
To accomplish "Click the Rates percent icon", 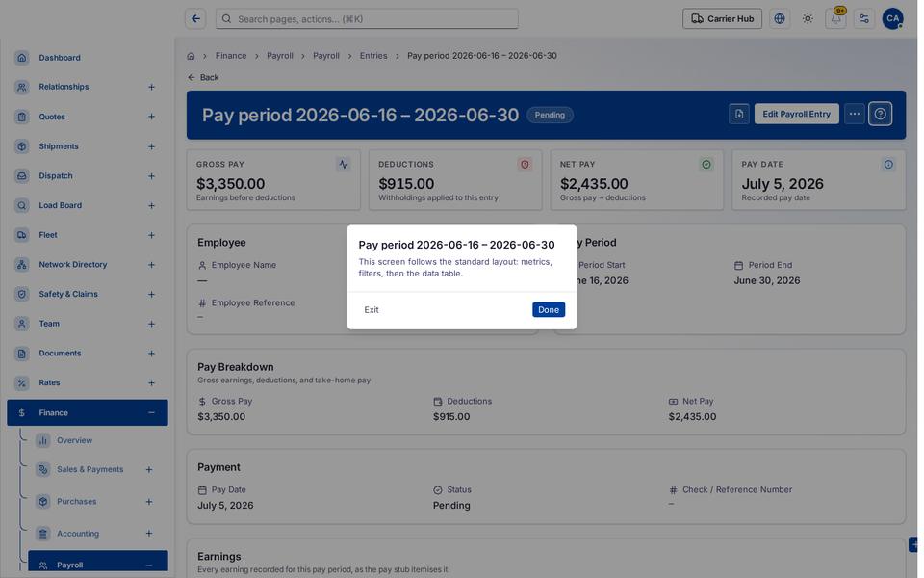I will point(22,382).
